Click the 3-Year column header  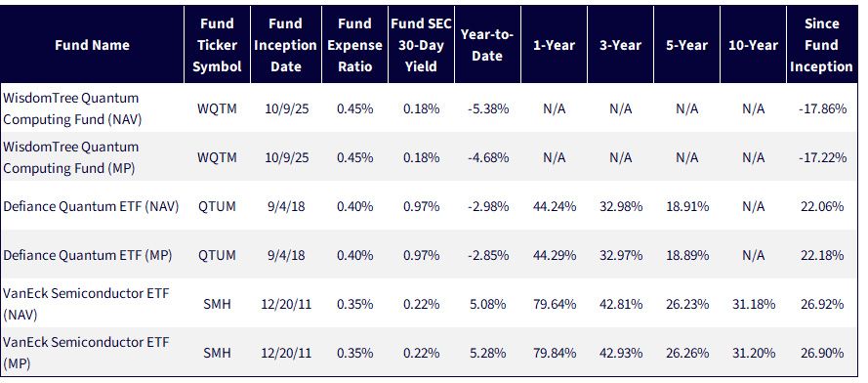coord(620,46)
